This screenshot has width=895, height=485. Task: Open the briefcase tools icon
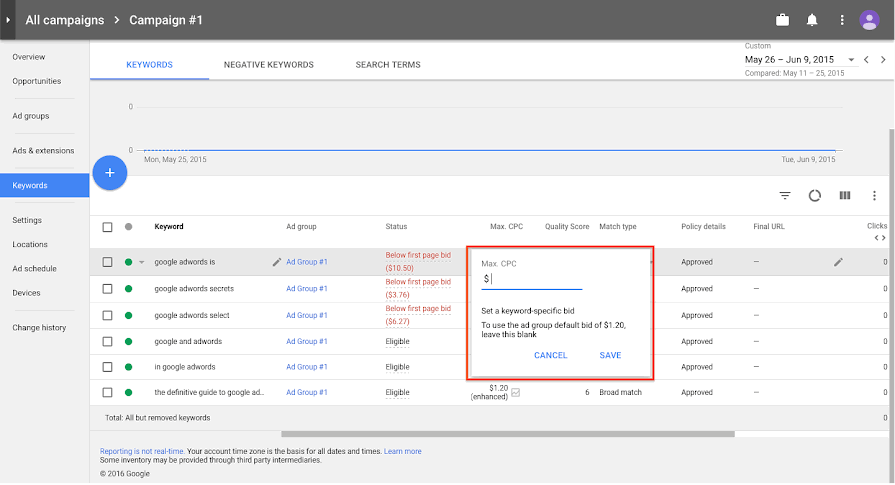point(782,20)
